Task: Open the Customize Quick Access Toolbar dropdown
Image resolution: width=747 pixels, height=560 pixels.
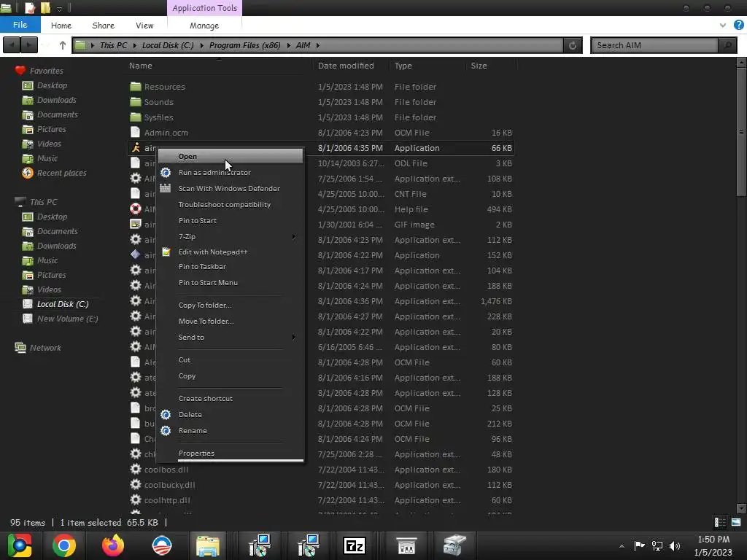Action: click(59, 9)
